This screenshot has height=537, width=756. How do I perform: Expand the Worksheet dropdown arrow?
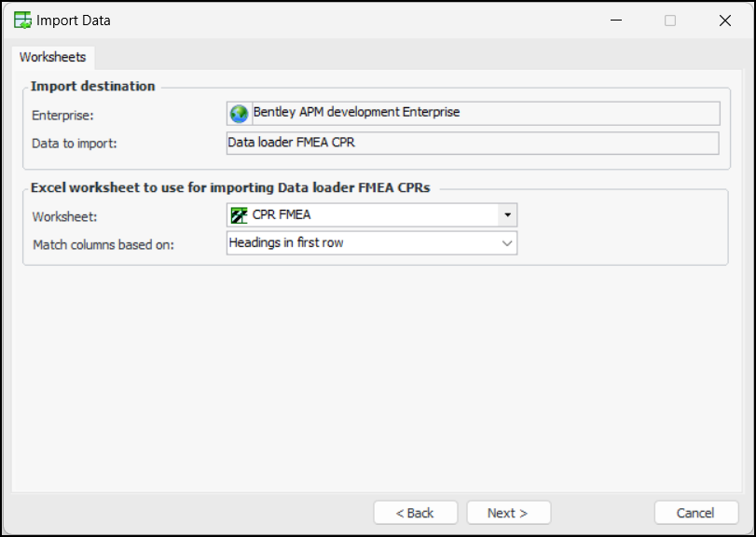coord(507,215)
